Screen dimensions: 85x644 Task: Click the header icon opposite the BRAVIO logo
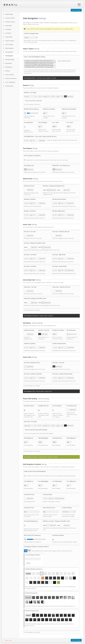(79, 5)
